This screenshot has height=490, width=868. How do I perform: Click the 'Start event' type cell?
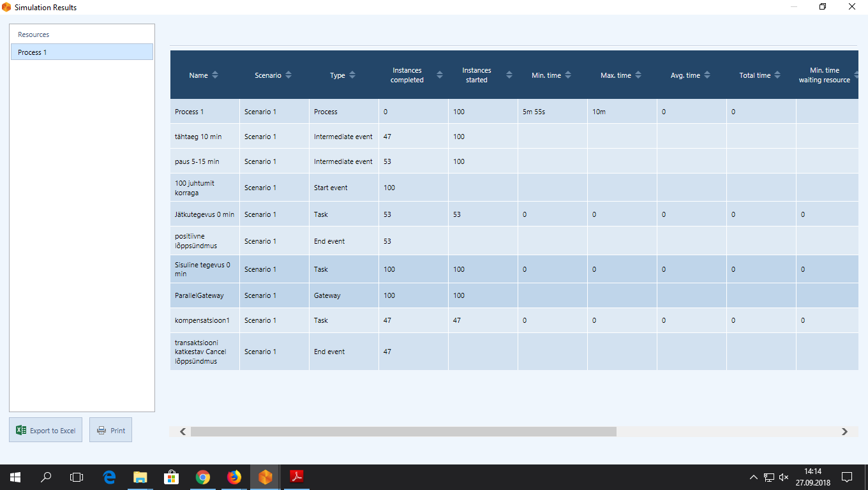point(344,188)
